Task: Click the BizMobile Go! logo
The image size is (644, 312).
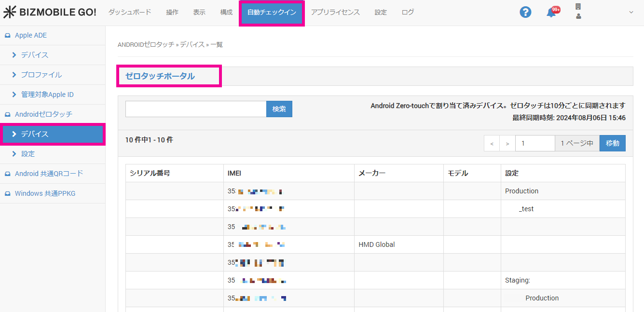Action: (x=50, y=13)
